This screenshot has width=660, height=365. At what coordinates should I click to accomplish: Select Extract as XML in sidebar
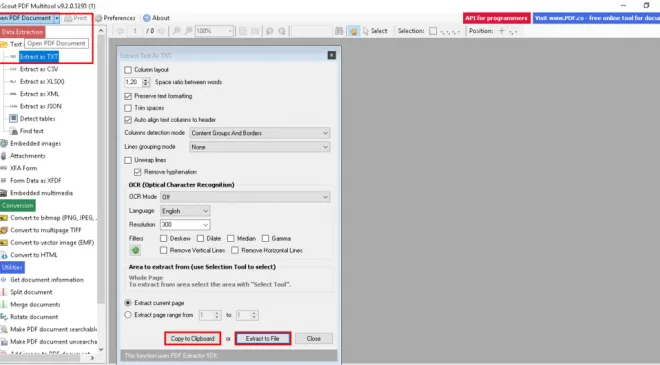pyautogui.click(x=39, y=94)
